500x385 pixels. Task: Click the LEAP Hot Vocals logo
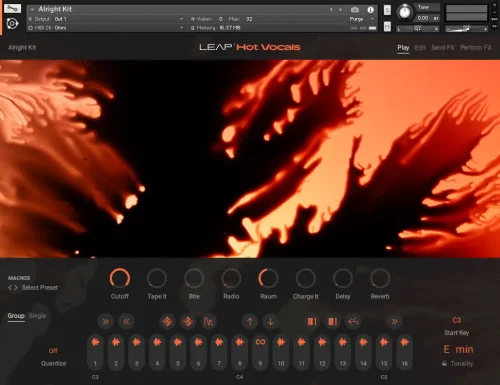(x=250, y=47)
